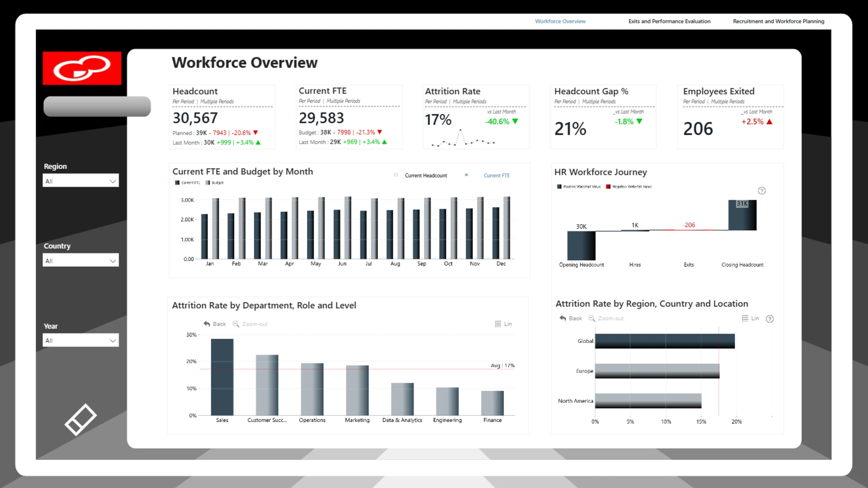Open help icon in Region attrition chart

(770, 319)
